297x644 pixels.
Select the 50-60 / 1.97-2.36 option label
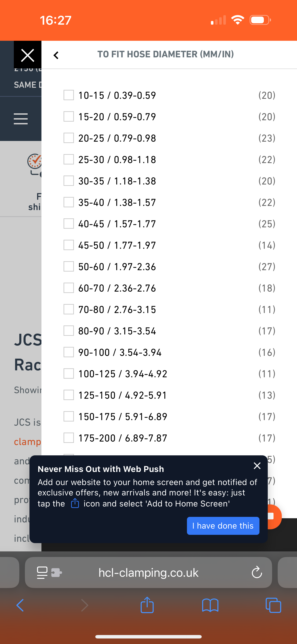coord(117,267)
